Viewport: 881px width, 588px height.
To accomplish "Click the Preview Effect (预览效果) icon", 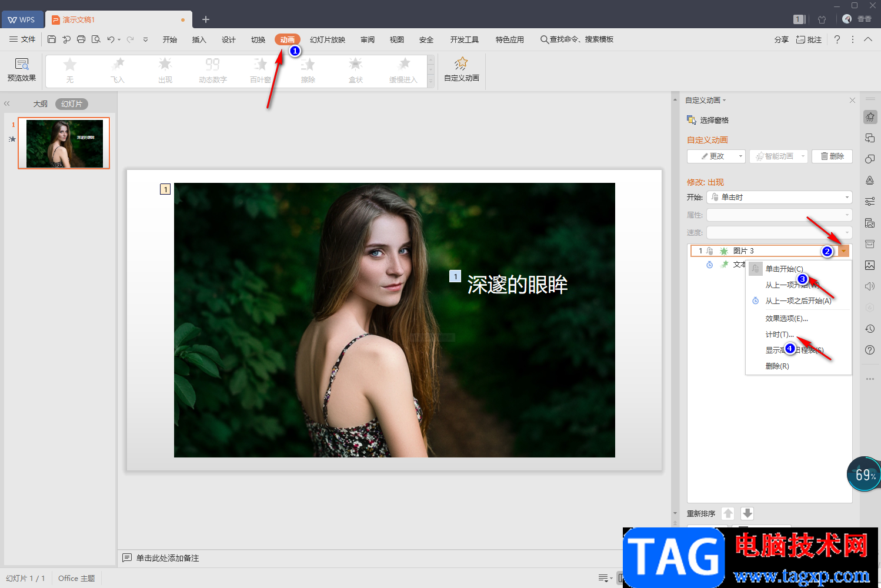I will coord(21,69).
